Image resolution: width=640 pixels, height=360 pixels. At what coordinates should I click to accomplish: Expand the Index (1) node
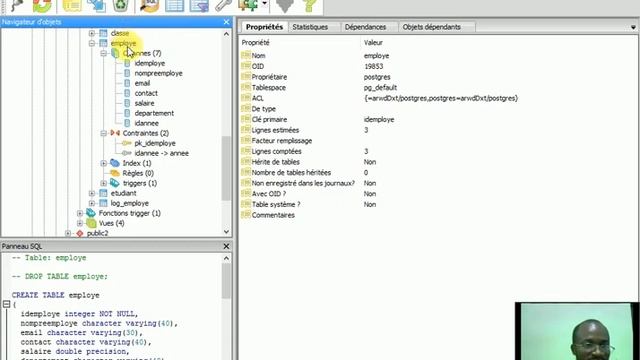pyautogui.click(x=104, y=163)
